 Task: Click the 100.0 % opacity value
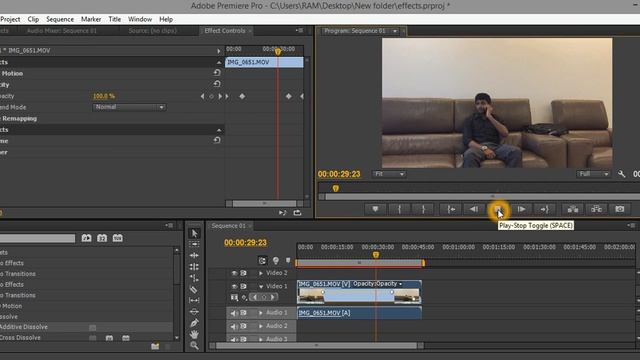point(104,96)
